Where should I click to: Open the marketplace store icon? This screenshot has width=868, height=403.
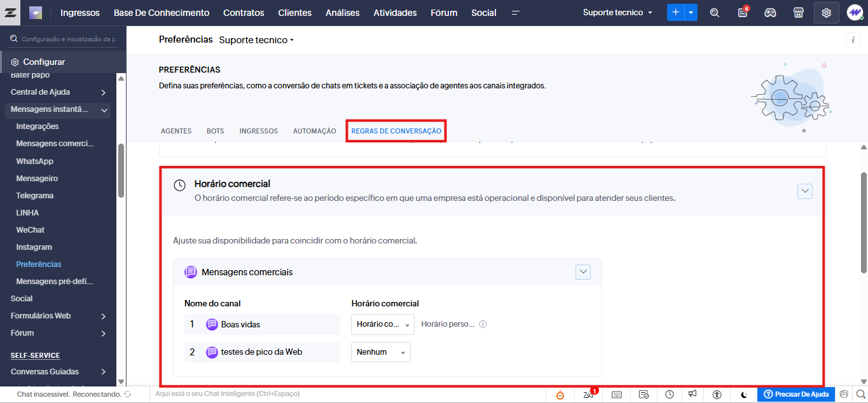(798, 13)
